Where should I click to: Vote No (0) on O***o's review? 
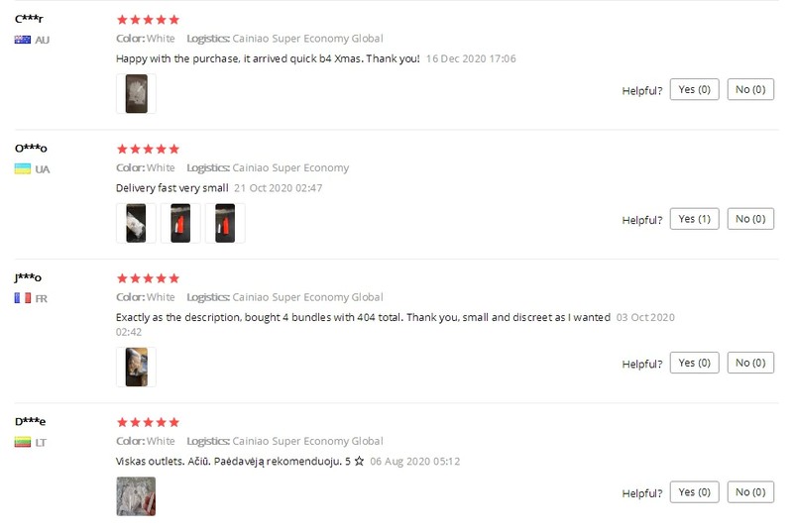[750, 219]
